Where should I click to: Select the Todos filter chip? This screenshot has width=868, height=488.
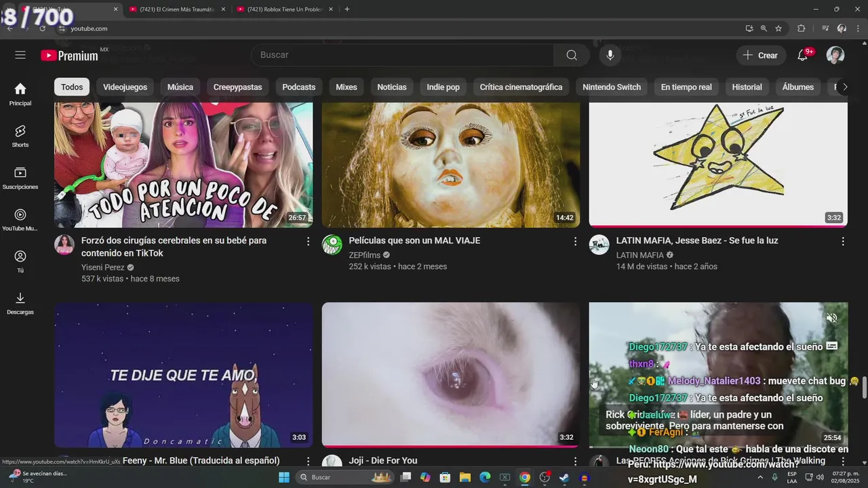[x=72, y=87]
